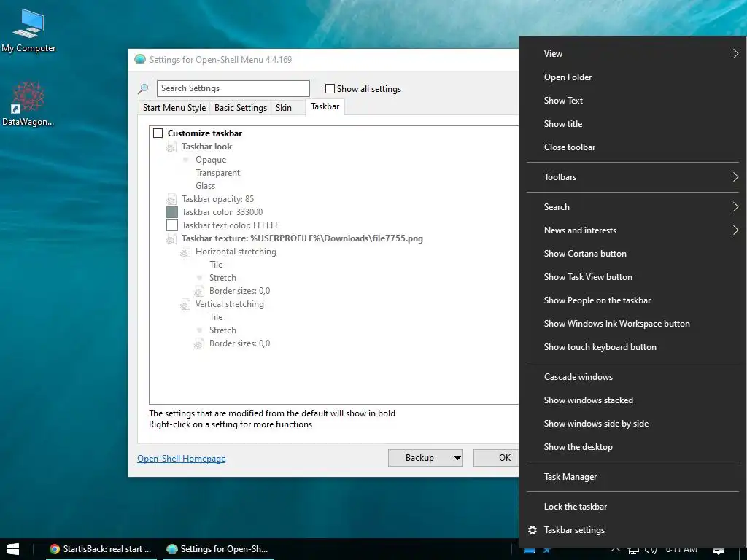Choose Show windows stacked
Image resolution: width=747 pixels, height=560 pixels.
tap(633, 400)
